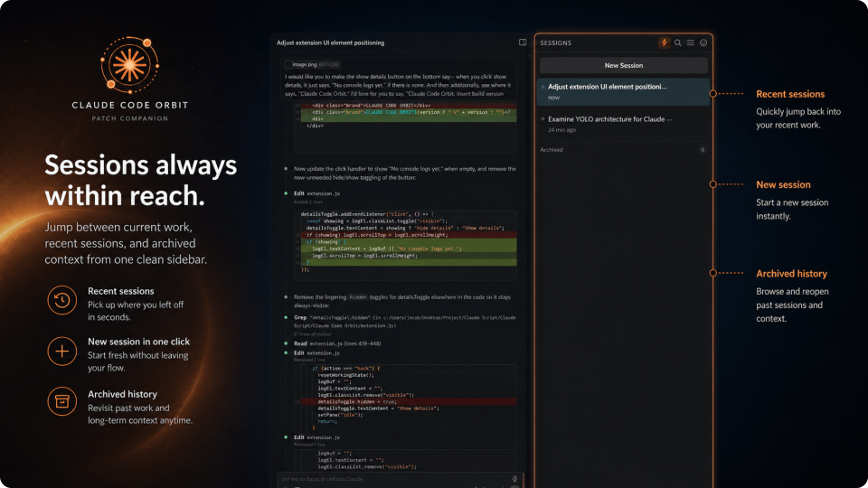This screenshot has height=488, width=868.
Task: Expand the Archived sessions section
Action: [623, 150]
